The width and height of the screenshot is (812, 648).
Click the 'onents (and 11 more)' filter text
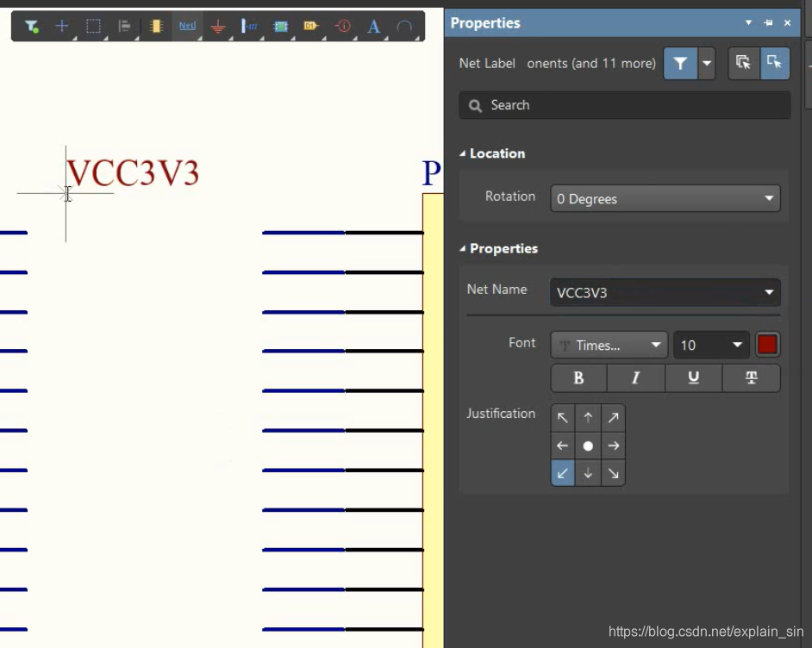coord(590,63)
